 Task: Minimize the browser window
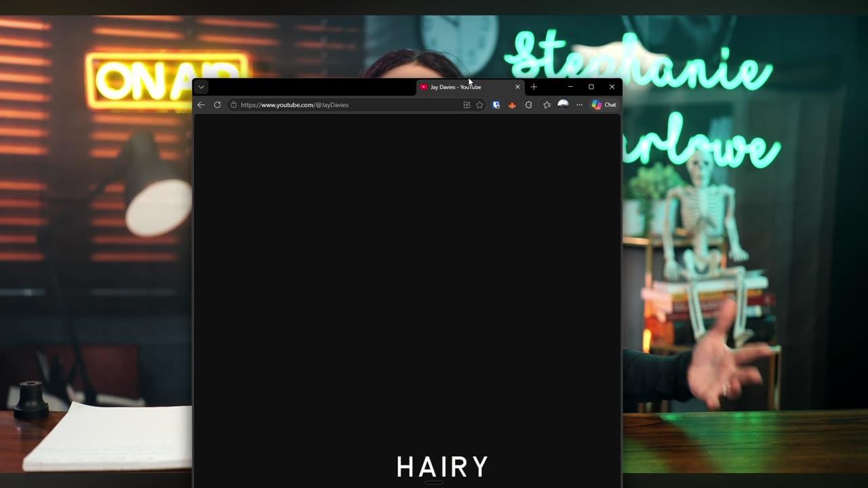pyautogui.click(x=570, y=87)
